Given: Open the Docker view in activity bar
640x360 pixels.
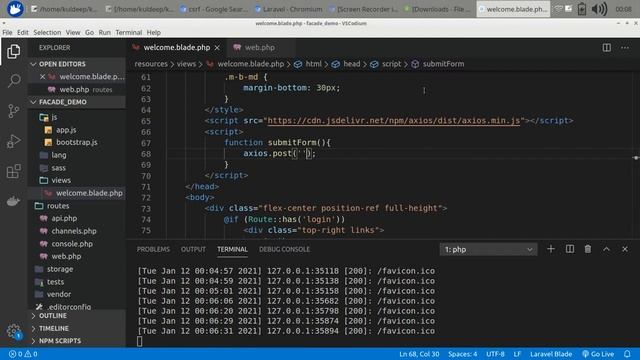Looking at the screenshot, I should pos(13,201).
